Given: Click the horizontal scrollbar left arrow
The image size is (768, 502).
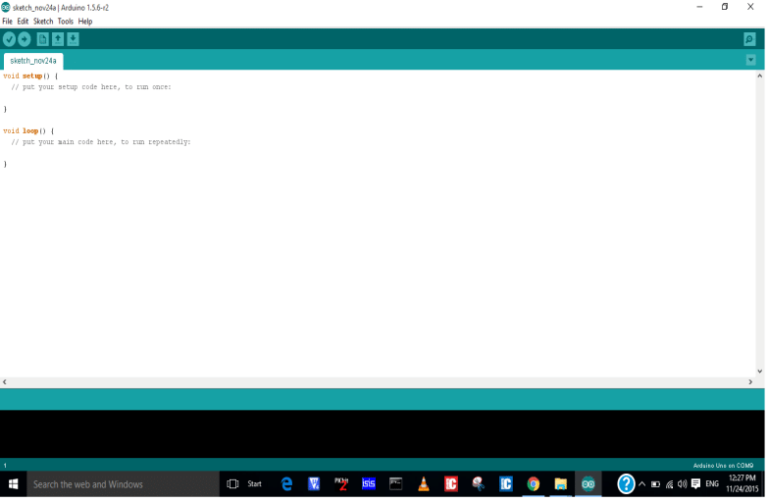Looking at the screenshot, I should 4,382.
